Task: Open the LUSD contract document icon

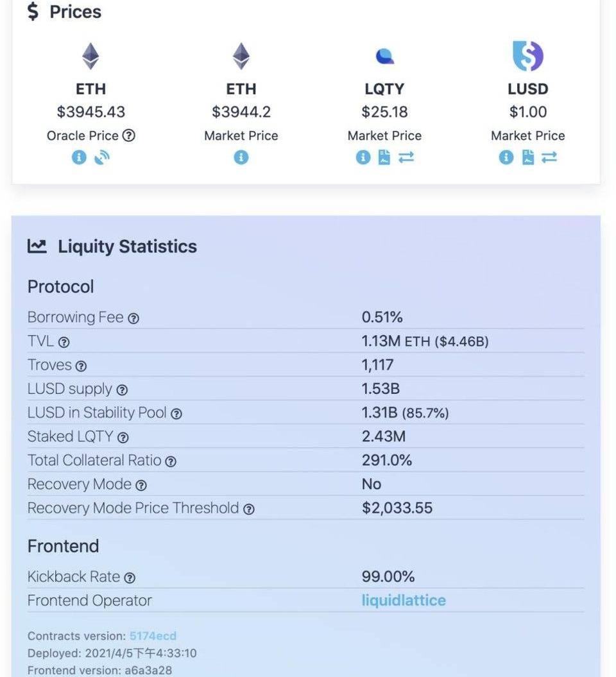Action: (527, 157)
